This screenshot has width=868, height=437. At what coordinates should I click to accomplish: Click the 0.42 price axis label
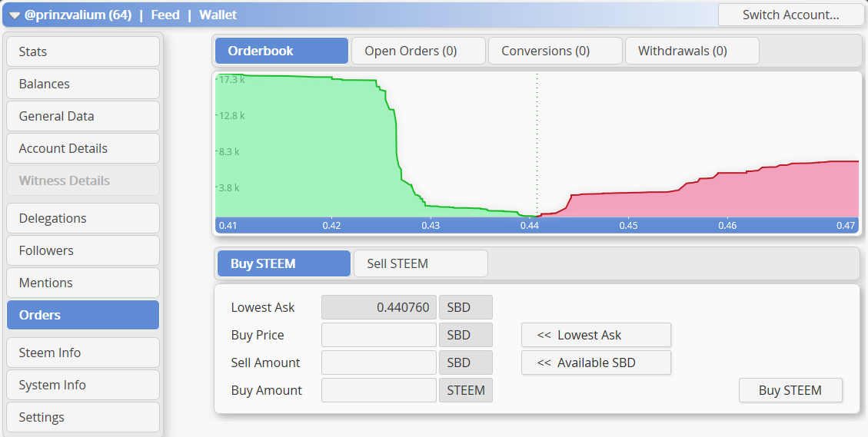coord(331,226)
